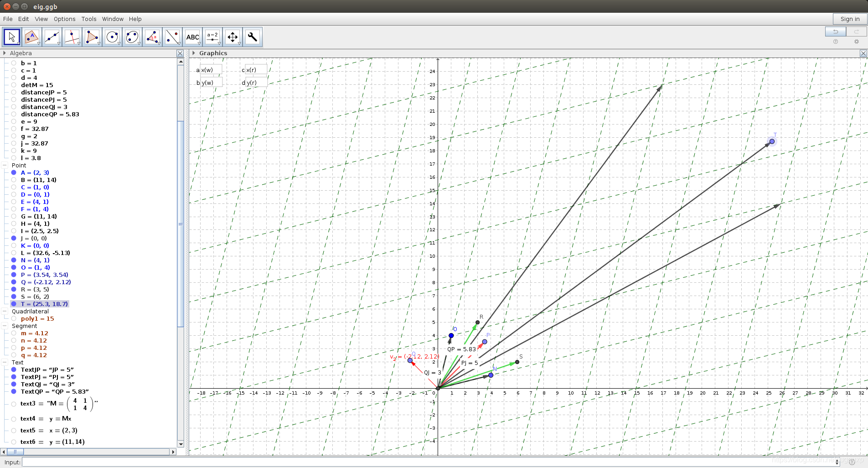Open the help question mark icon
Image resolution: width=868 pixels, height=468 pixels.
coord(836,42)
